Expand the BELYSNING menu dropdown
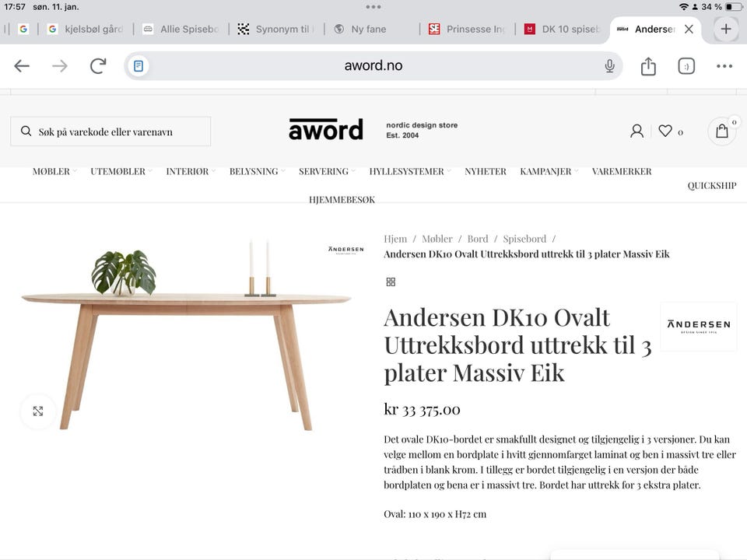747x560 pixels. (x=257, y=171)
